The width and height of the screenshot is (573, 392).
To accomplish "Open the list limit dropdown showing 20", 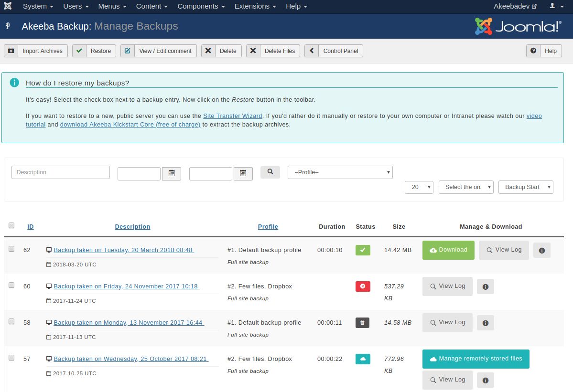I will [x=419, y=187].
